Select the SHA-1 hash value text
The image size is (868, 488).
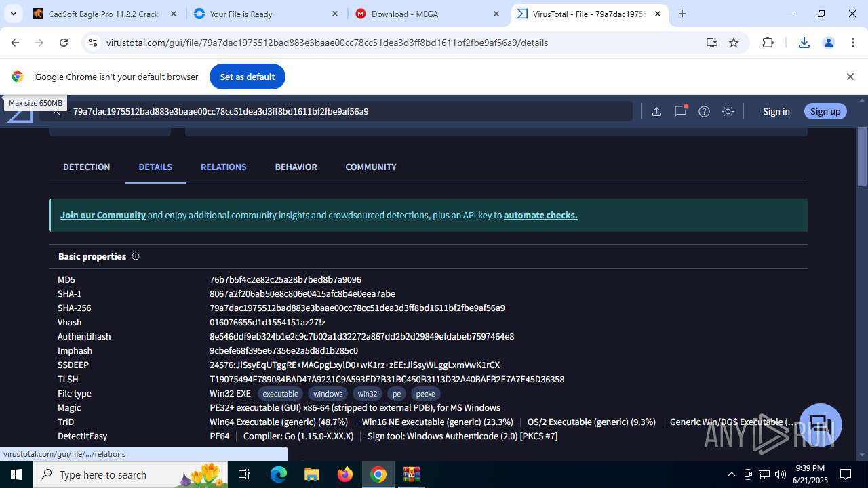[x=302, y=293]
